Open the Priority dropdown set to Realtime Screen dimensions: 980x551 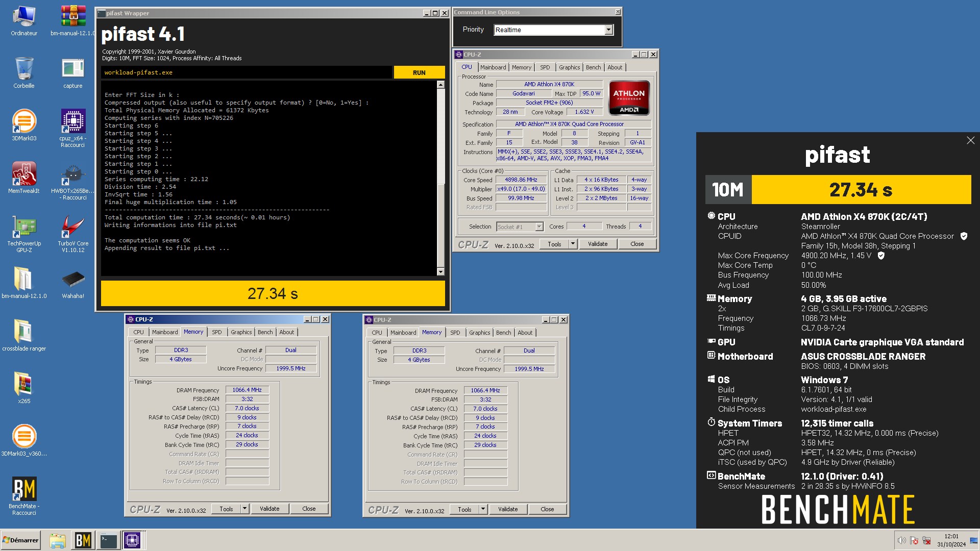coord(553,30)
